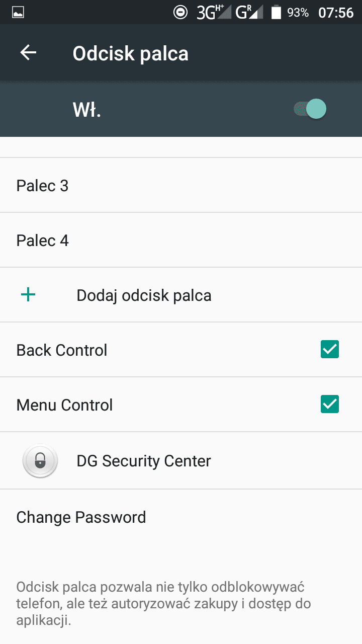Tap the picture notification icon in status bar
362x644 pixels.
18,13
